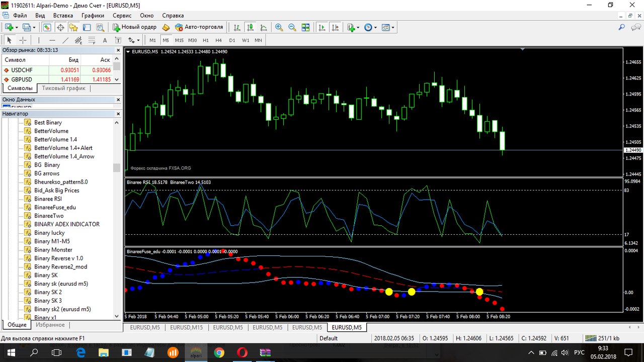Open the Сервис menu
This screenshot has height=362, width=644.
pos(122,16)
